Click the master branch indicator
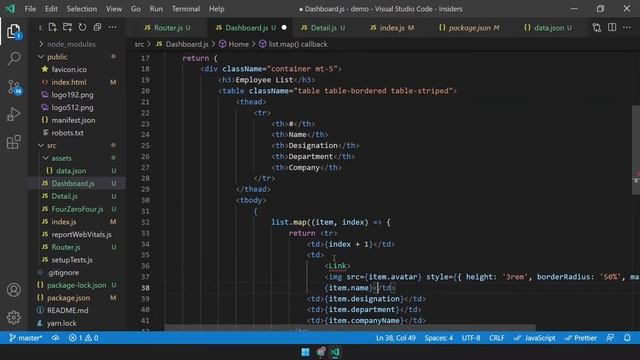This screenshot has width=640, height=360. coord(25,338)
